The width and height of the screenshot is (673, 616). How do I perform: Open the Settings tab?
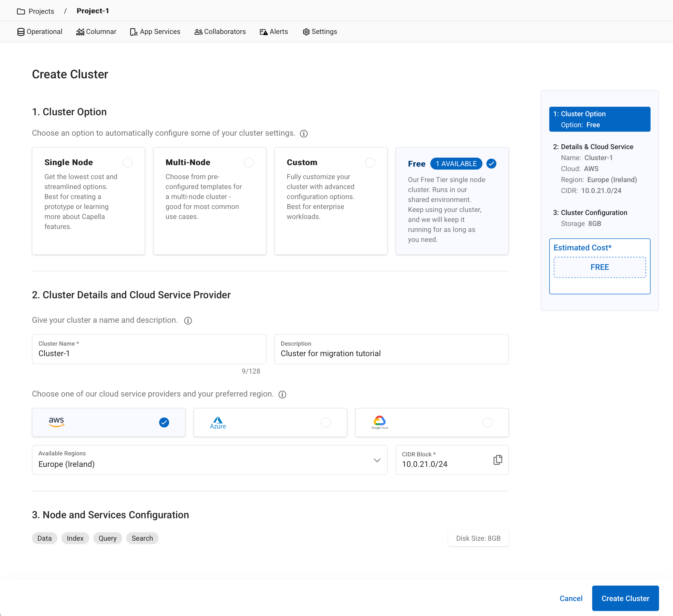320,32
